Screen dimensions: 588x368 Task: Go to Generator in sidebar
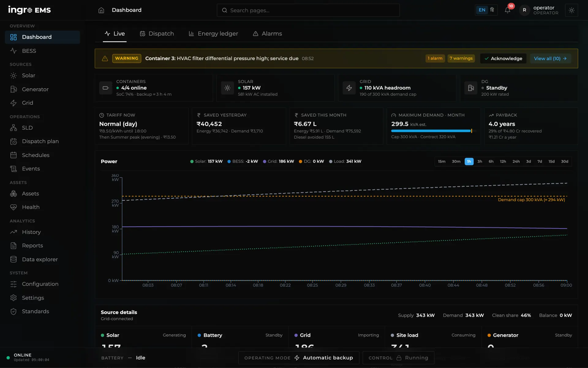click(42, 89)
